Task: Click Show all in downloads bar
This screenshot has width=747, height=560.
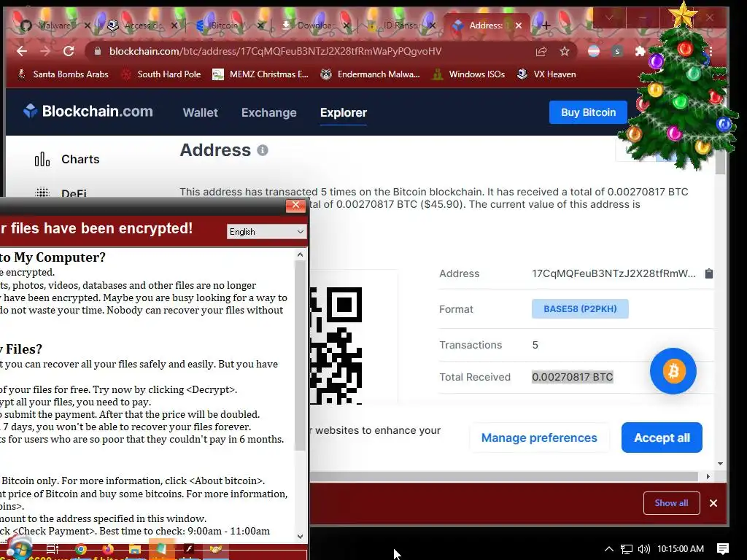Action: (x=671, y=503)
